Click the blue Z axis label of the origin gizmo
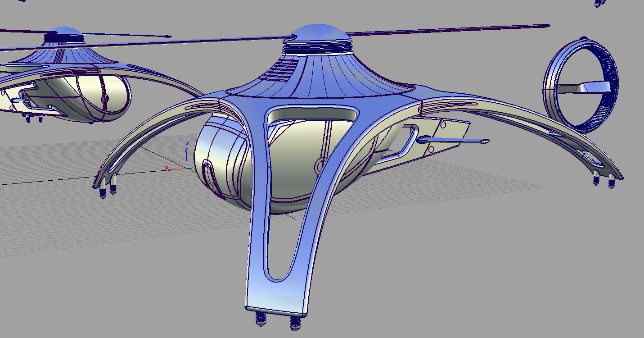 [187, 144]
